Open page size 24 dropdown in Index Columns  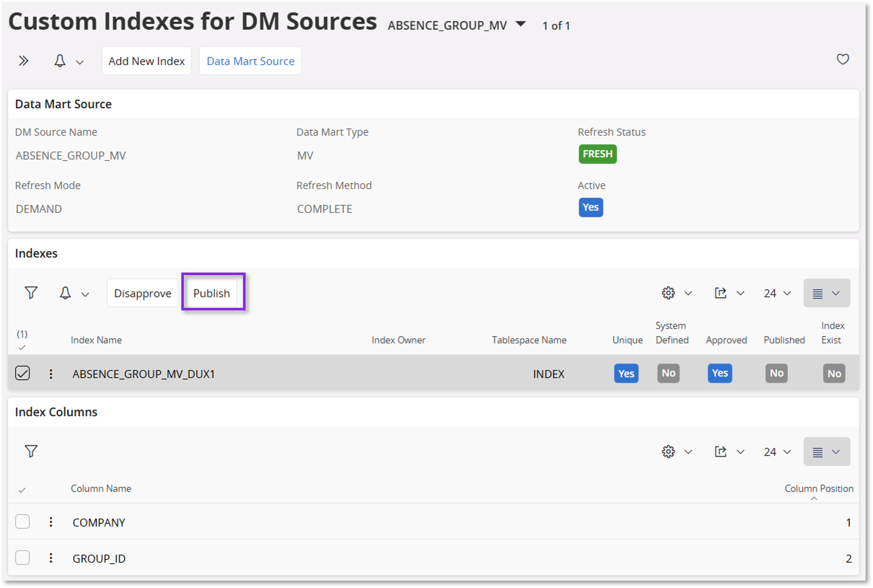778,452
